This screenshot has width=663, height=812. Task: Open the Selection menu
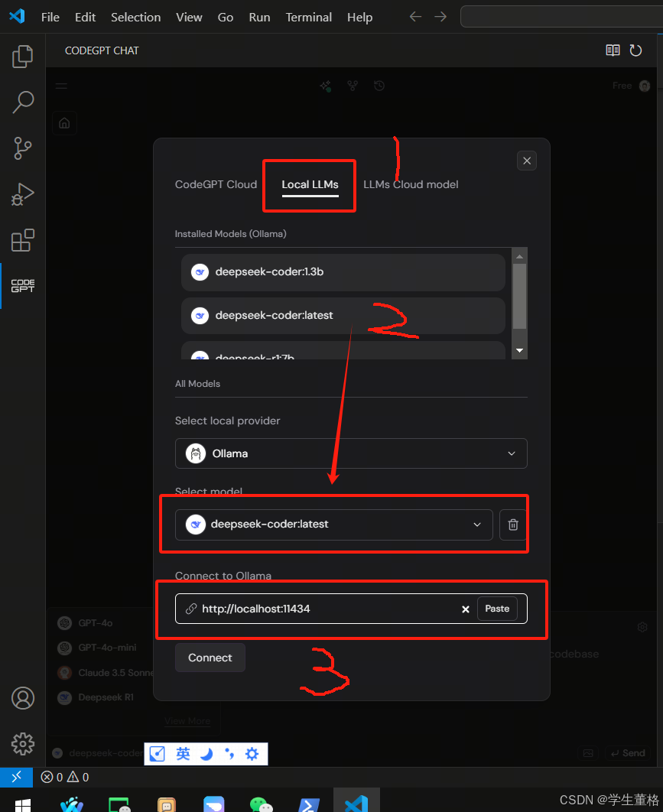[x=135, y=17]
